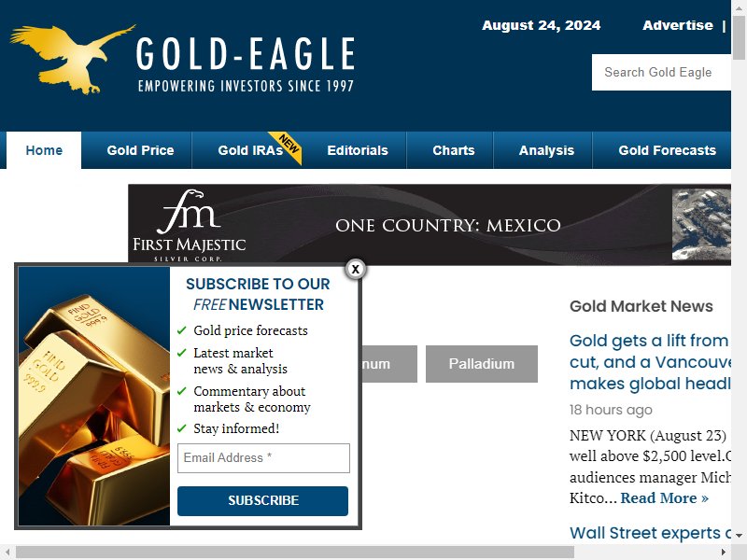Go to Gold IRAs section
747x560 pixels.
click(x=250, y=150)
